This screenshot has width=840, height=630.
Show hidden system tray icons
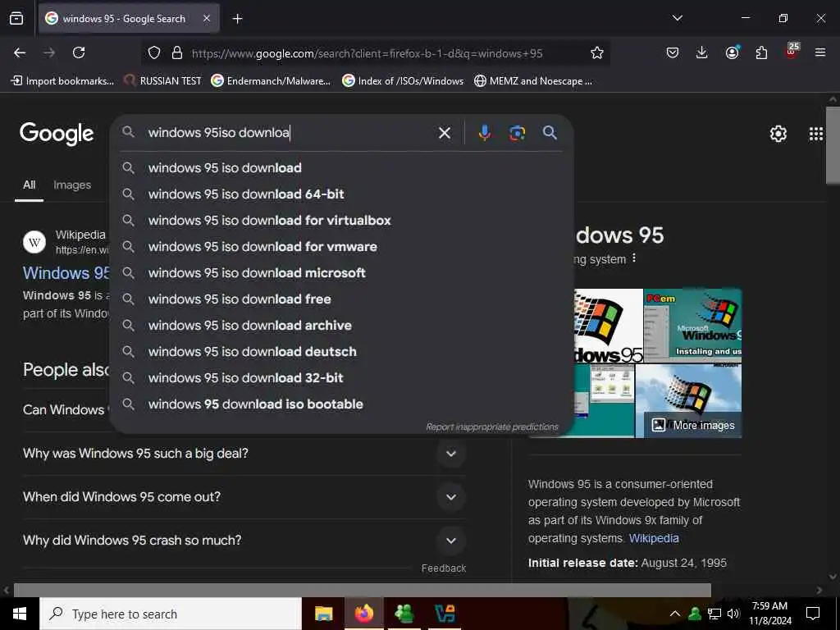coord(675,614)
